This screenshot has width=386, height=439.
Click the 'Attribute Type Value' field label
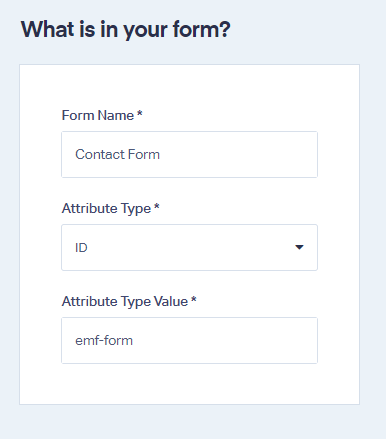point(125,302)
